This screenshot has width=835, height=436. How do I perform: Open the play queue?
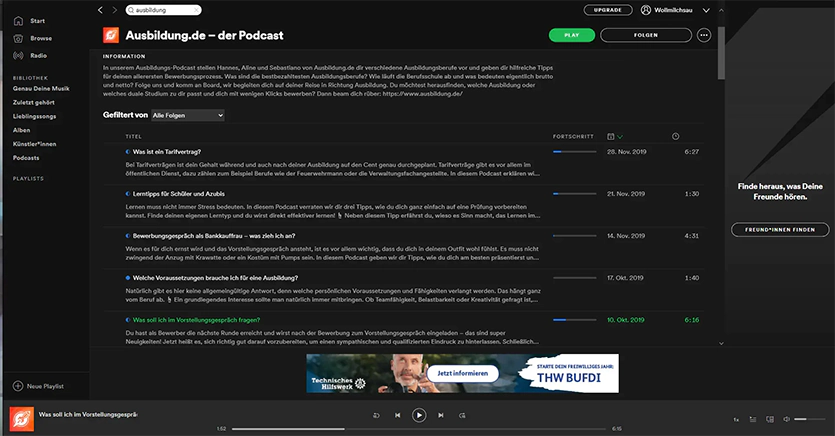752,419
